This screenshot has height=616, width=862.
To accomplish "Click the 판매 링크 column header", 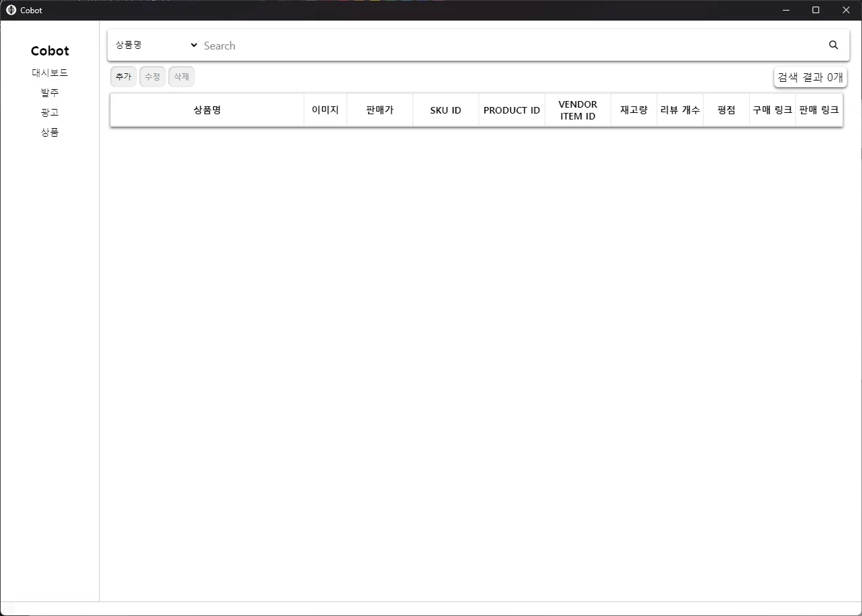I will (x=819, y=110).
